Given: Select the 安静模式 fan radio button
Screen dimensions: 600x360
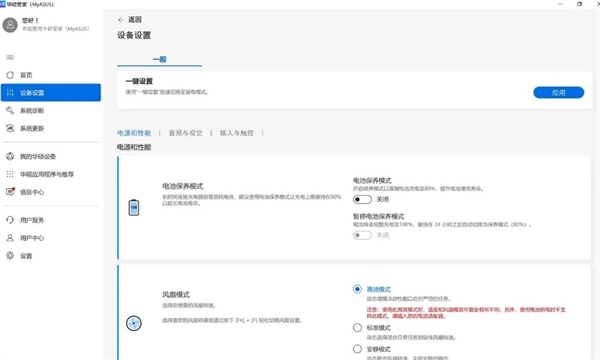Looking at the screenshot, I should (357, 349).
